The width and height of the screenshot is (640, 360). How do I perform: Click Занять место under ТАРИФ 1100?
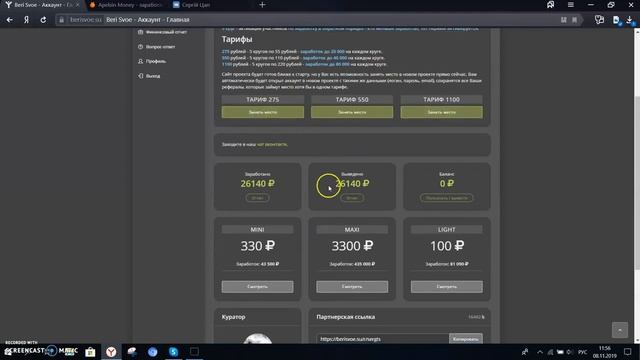(441, 112)
